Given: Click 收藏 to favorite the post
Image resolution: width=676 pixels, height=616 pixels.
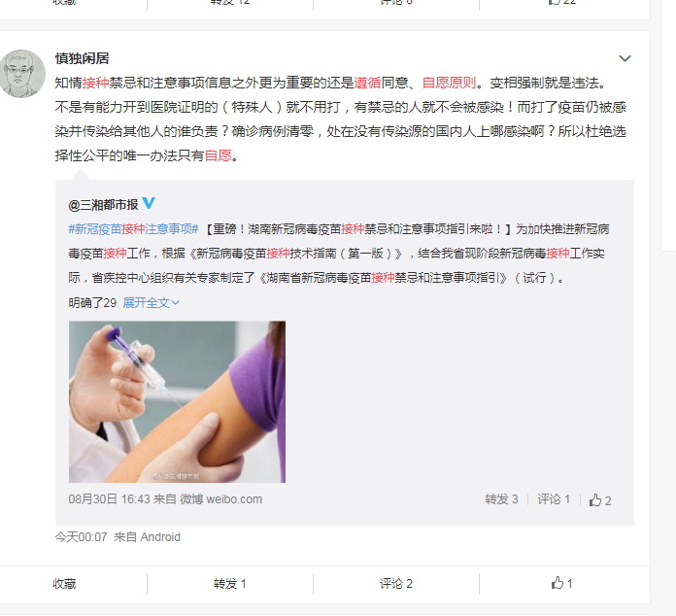Looking at the screenshot, I should [x=64, y=584].
